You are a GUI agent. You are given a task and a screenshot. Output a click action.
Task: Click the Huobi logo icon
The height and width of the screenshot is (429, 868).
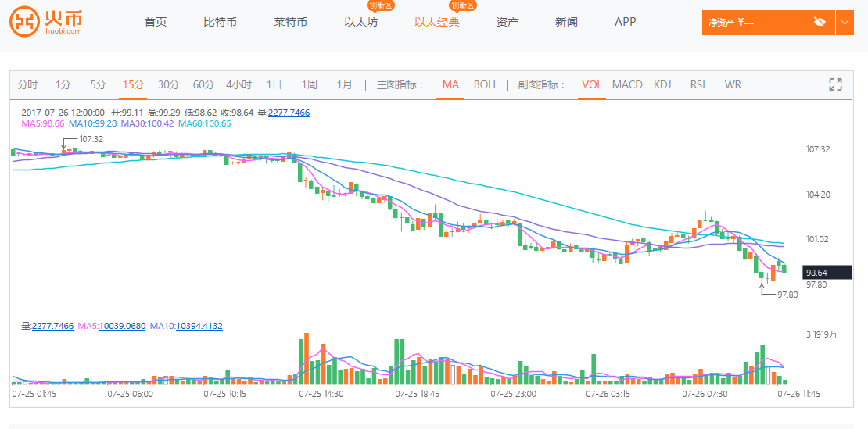coord(23,22)
